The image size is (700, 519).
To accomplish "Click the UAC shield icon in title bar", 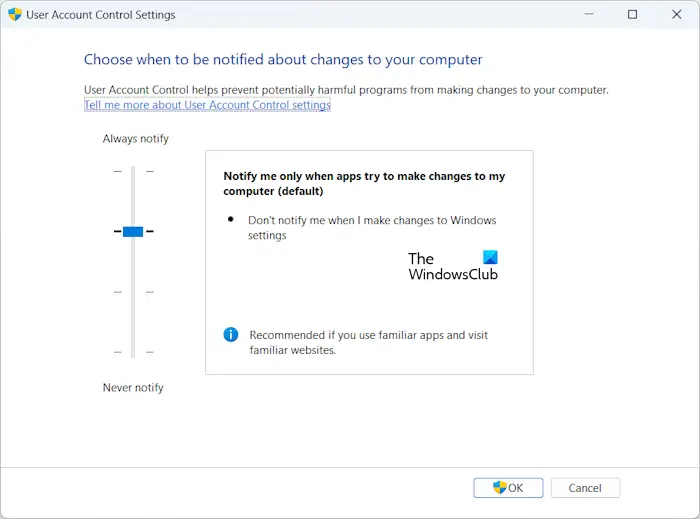I will click(x=15, y=14).
